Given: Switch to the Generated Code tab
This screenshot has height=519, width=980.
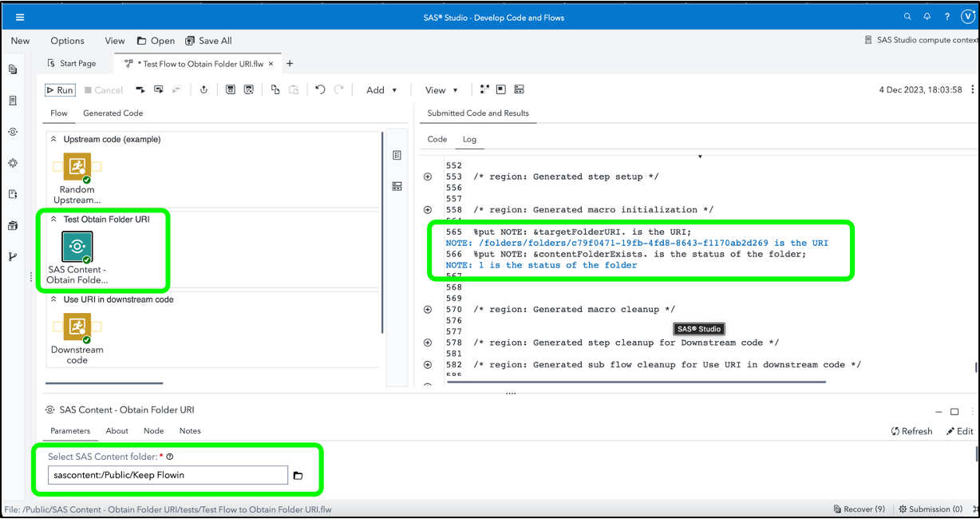Looking at the screenshot, I should pyautogui.click(x=113, y=113).
